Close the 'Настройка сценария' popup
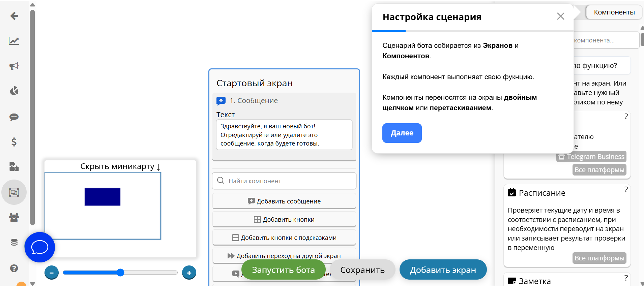The image size is (644, 286). click(x=561, y=16)
